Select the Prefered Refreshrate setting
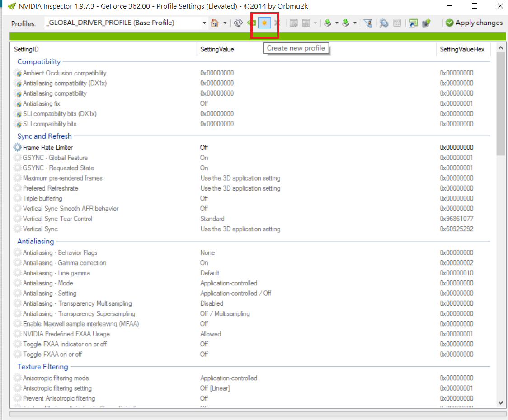 51,188
